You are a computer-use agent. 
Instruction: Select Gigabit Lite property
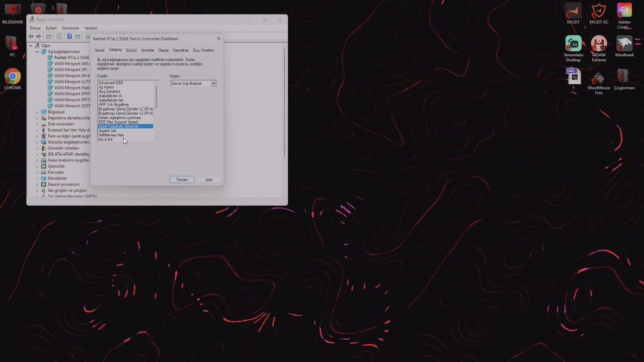tap(107, 131)
